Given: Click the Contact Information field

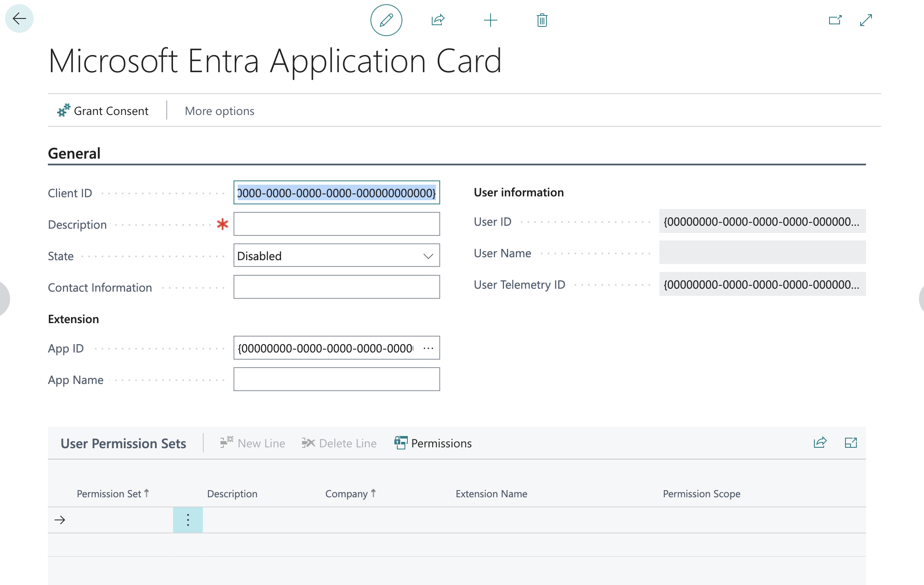Looking at the screenshot, I should tap(336, 287).
